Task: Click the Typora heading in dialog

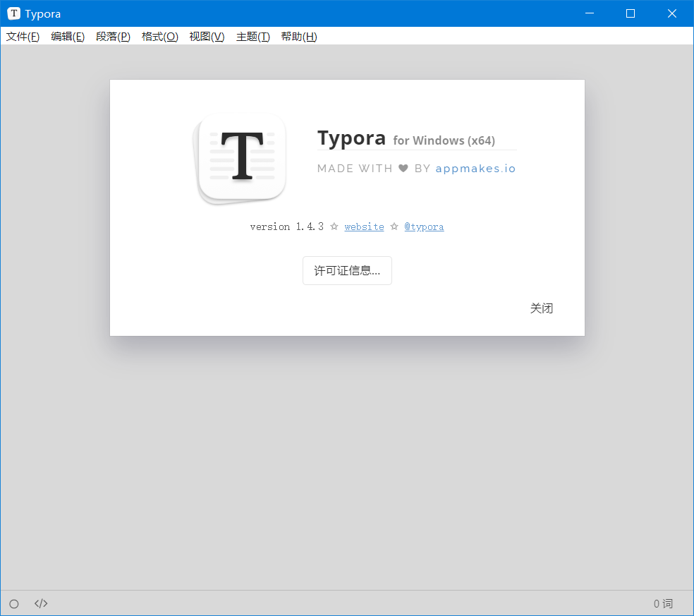Action: click(x=351, y=138)
